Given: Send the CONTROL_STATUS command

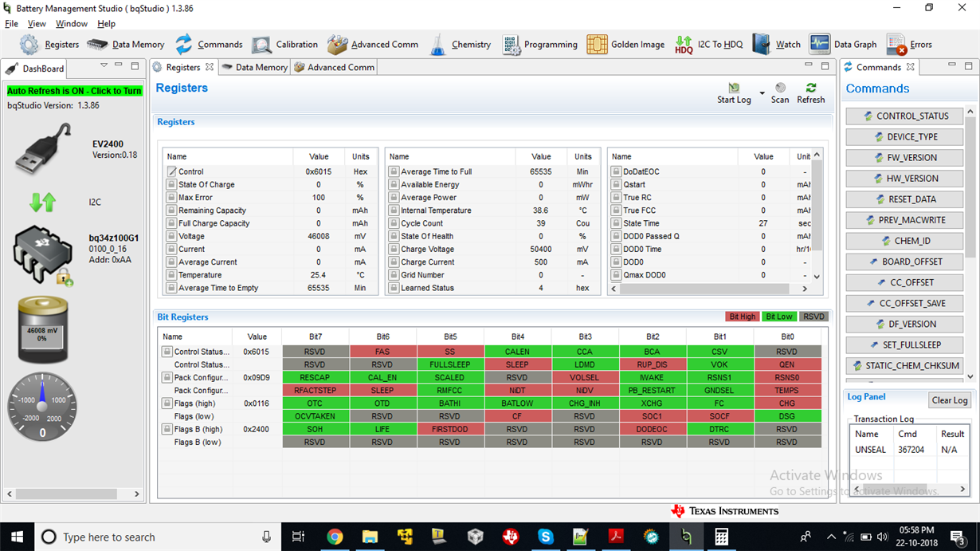Looking at the screenshot, I should [904, 116].
